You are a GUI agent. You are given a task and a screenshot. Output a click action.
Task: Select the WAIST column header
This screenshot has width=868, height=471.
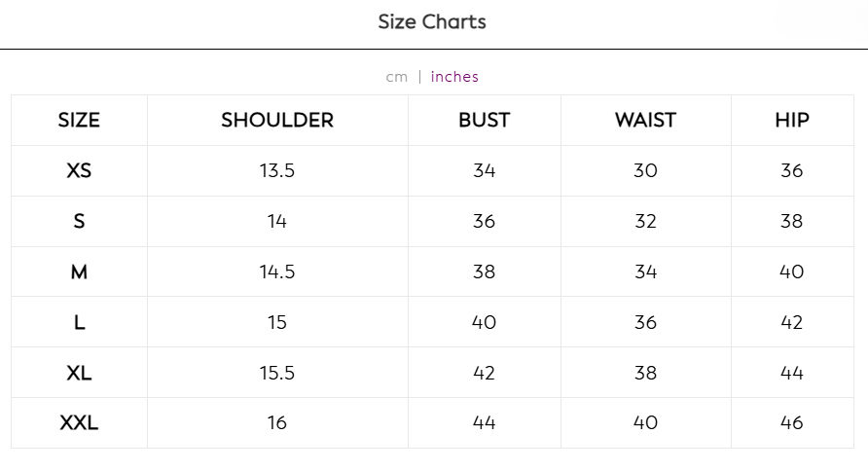tap(645, 120)
